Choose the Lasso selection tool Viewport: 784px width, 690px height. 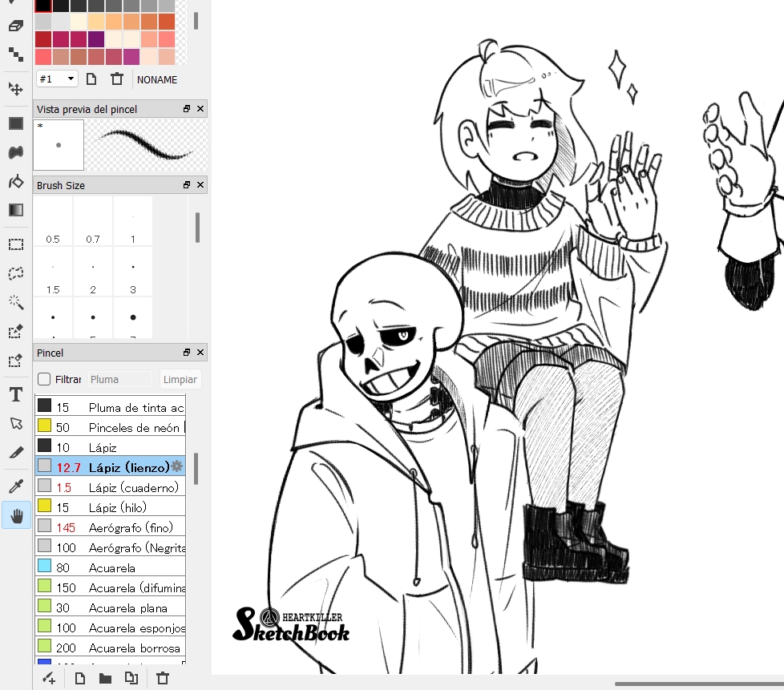tap(16, 273)
